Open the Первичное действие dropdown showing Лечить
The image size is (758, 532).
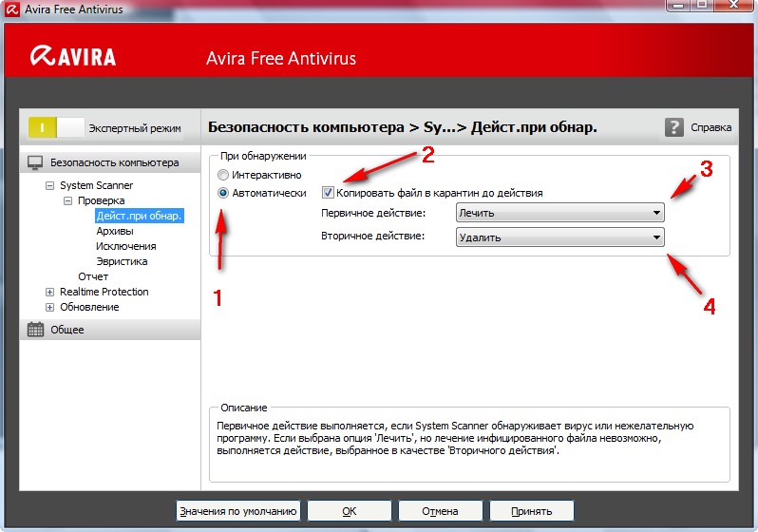click(x=559, y=213)
